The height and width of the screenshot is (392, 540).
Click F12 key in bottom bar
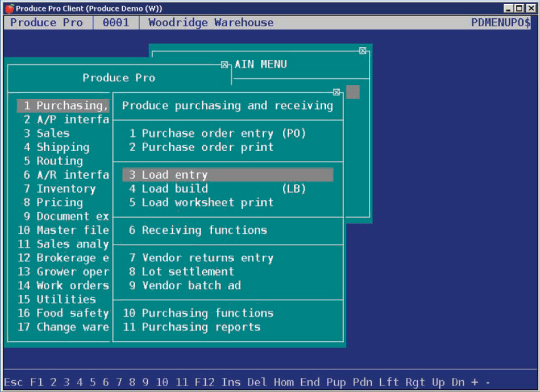pyautogui.click(x=205, y=382)
